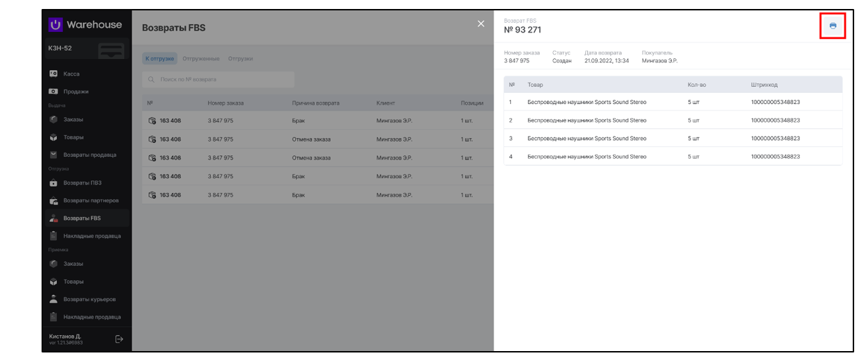Viewport: 868px width, 358px height.
Task: Click the Номер заказа column header
Action: (x=225, y=103)
